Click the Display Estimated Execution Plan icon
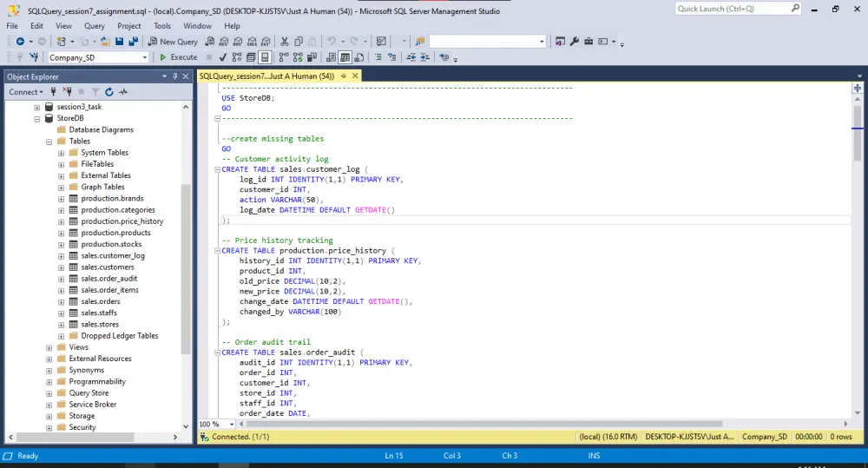Screen dimensions: 868x468 click(237, 57)
